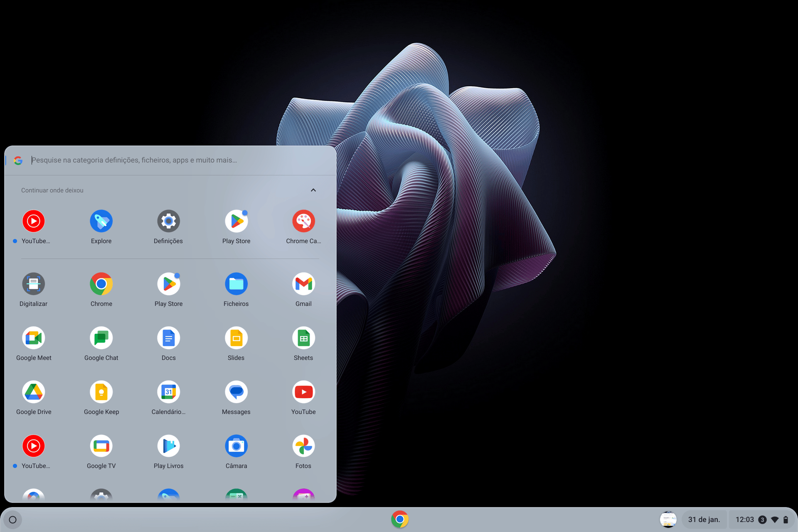Open the Câmara camera app

click(x=236, y=446)
